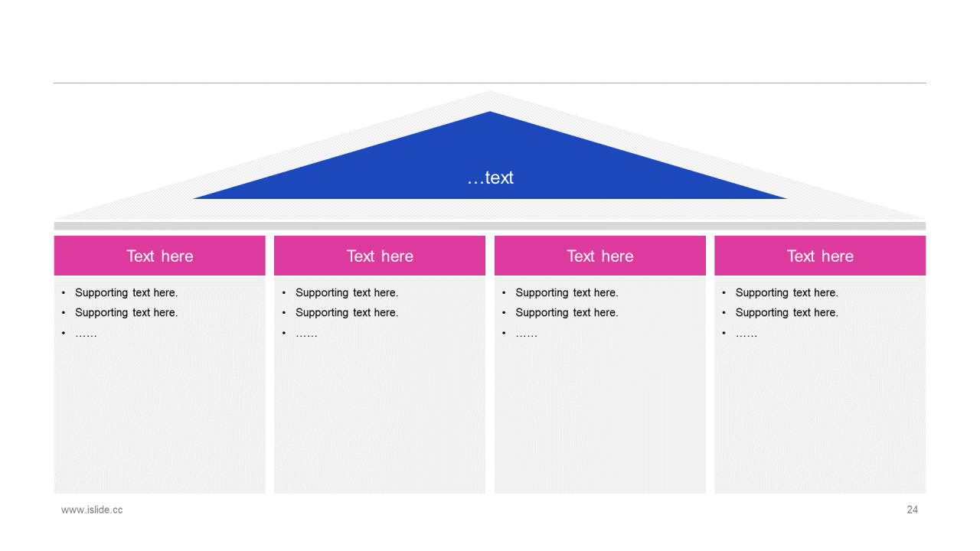
Task: Select the rightmost pink "Text here" header
Action: pos(820,256)
